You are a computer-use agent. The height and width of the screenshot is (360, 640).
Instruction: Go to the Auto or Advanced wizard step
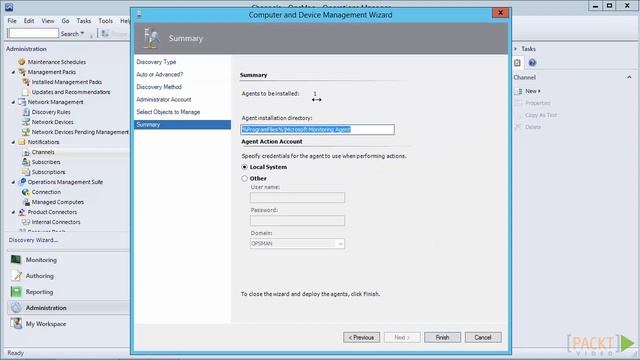[x=160, y=74]
